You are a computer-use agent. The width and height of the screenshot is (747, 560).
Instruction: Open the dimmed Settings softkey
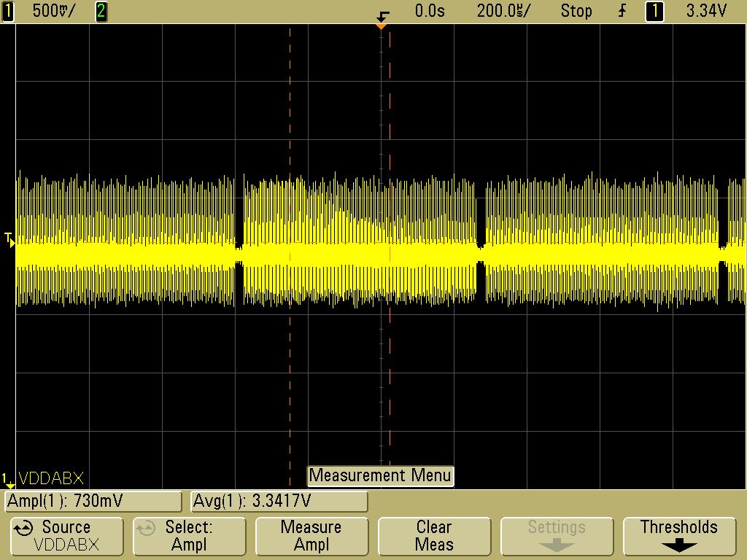(557, 537)
